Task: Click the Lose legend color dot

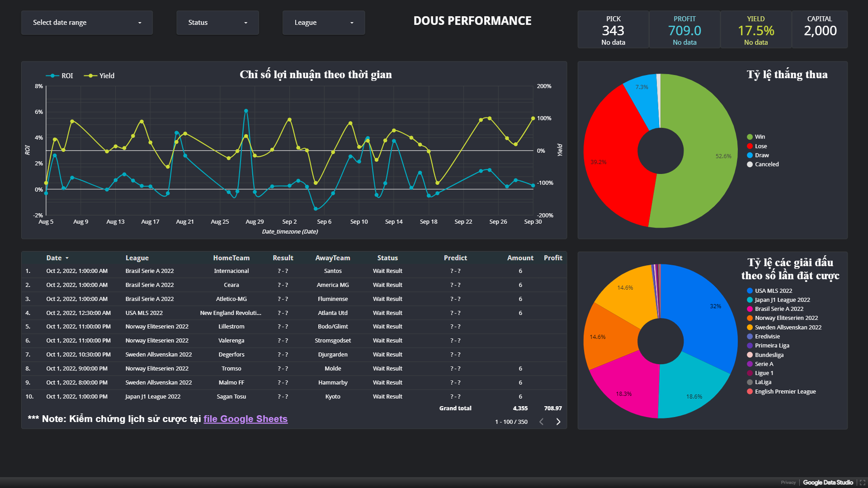Action: (x=750, y=146)
